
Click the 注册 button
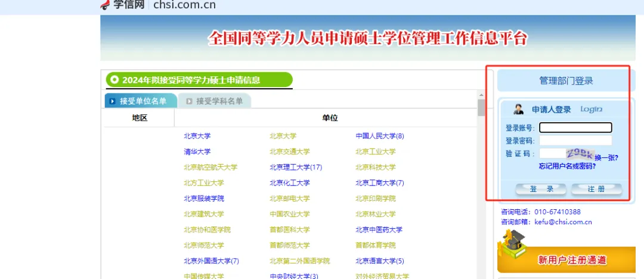(596, 189)
